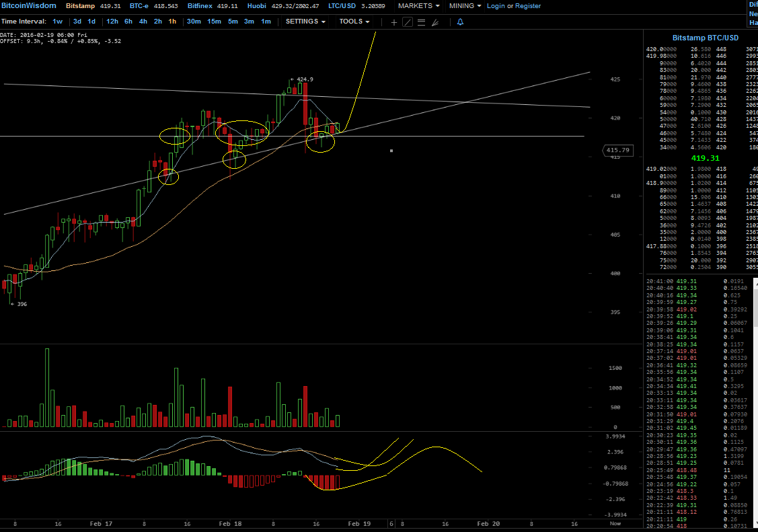Screen dimensions: 758x532
Task: Switch time interval to 3d
Action: pos(77,22)
